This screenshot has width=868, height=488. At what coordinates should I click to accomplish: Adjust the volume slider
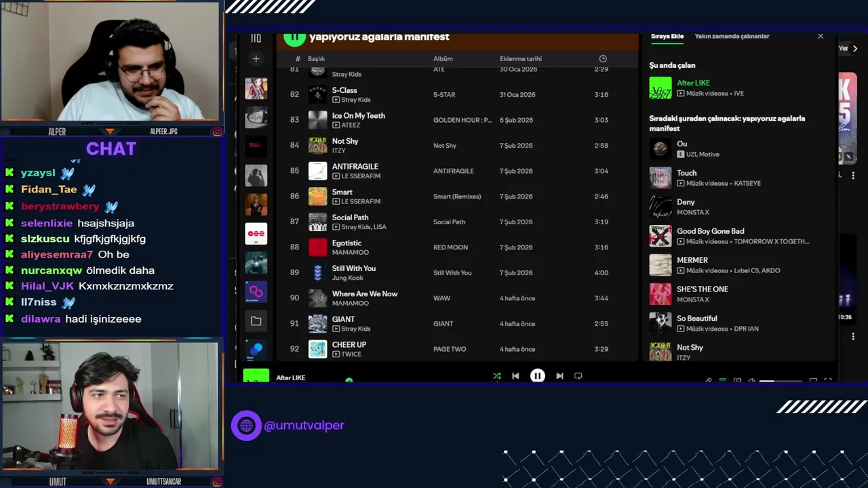[x=781, y=381]
